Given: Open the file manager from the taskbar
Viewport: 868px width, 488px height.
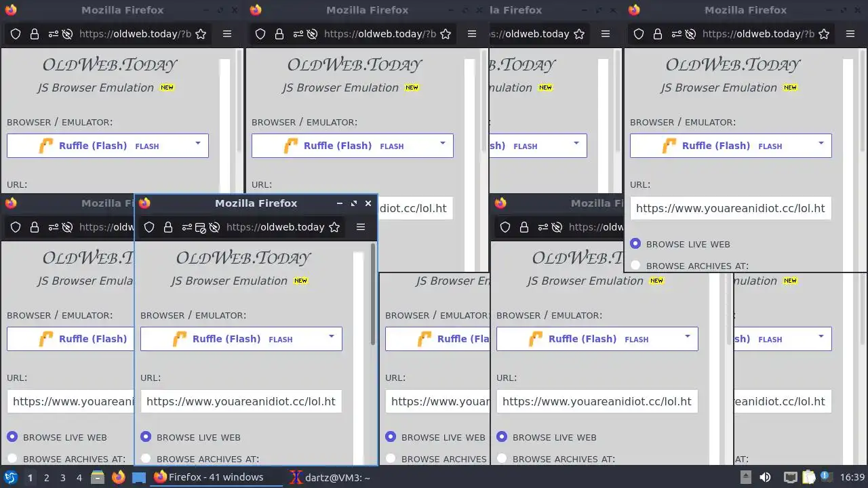Looking at the screenshot, I should pos(97,477).
